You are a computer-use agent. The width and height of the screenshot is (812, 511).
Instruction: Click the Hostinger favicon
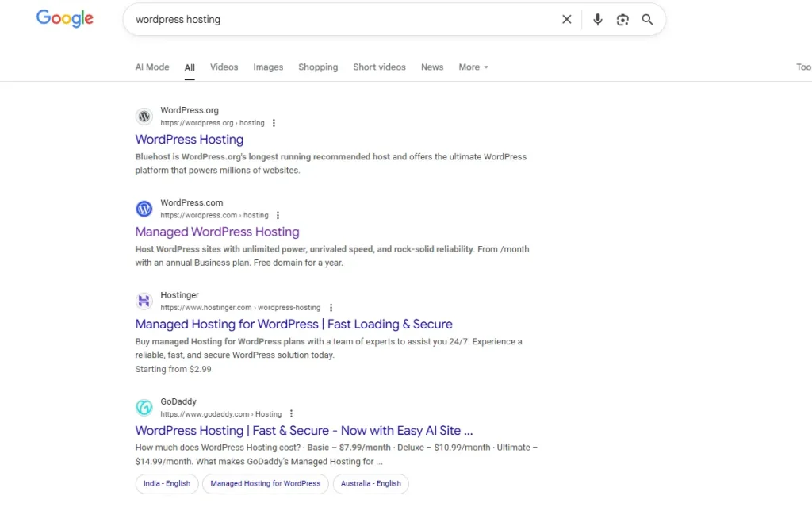[144, 301]
